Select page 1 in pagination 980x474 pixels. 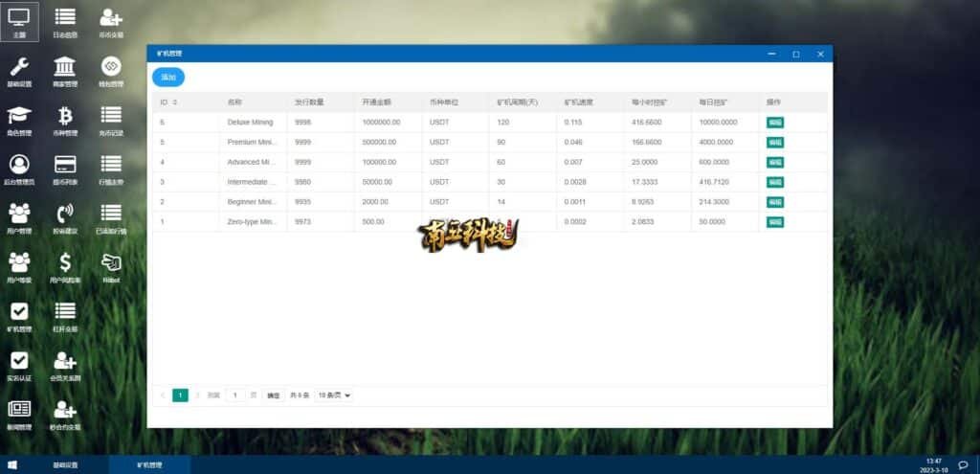point(180,395)
